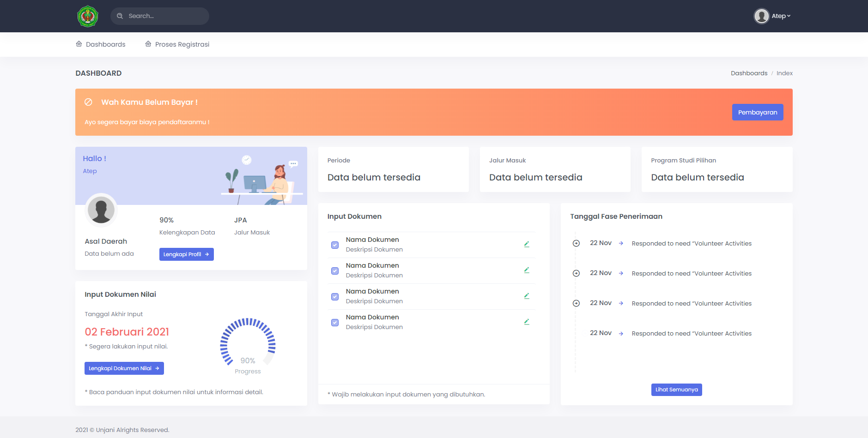Screen dimensions: 868x438
Task: Toggle the fourth Nama Dokumen checkbox
Action: [x=335, y=322]
